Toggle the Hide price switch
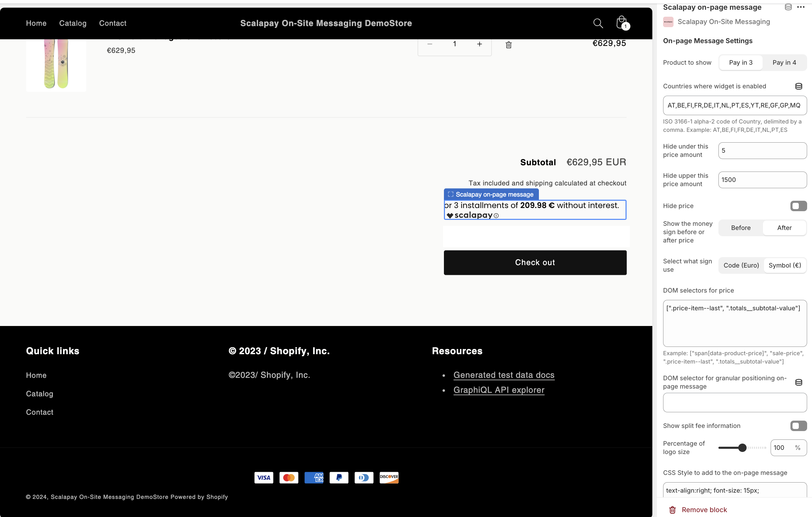 [798, 206]
